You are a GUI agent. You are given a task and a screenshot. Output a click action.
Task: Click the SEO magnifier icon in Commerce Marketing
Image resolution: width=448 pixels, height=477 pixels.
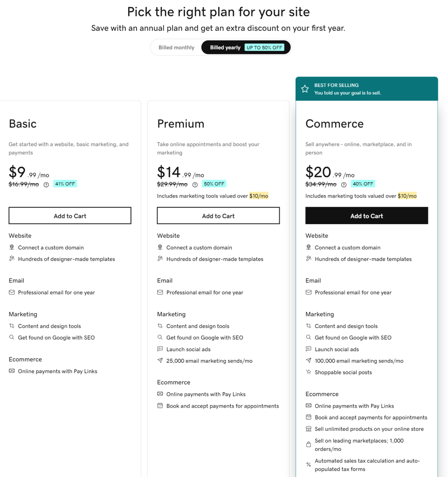308,337
